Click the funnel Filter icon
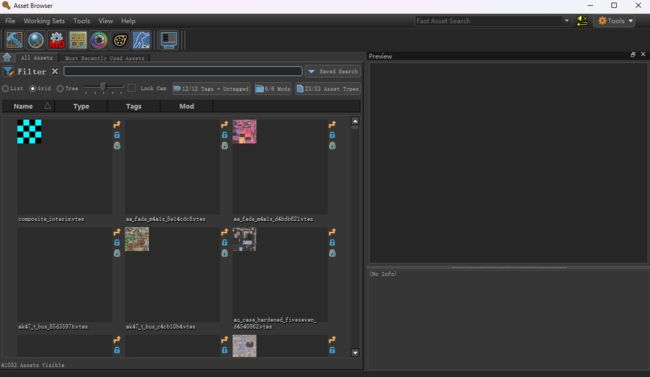 coord(8,72)
